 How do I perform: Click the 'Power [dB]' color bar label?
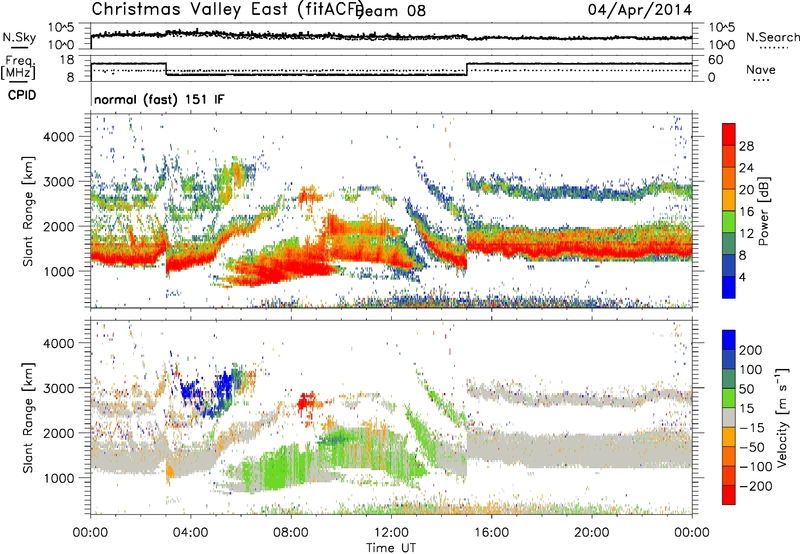click(763, 211)
